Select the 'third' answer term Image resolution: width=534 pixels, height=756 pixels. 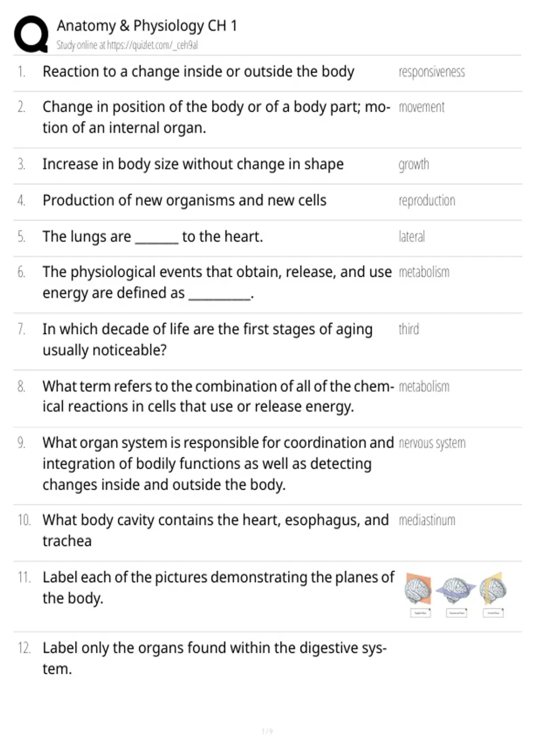(x=409, y=329)
